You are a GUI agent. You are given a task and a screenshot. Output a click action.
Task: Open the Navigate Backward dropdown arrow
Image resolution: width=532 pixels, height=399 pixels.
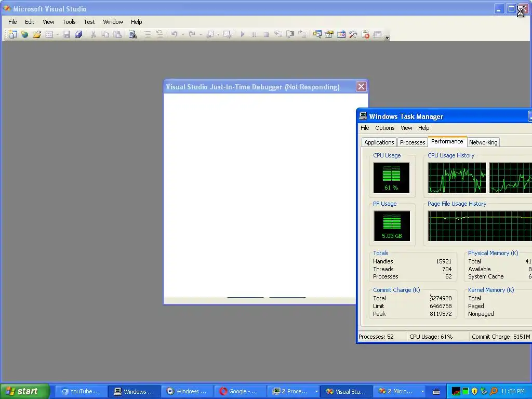[218, 34]
